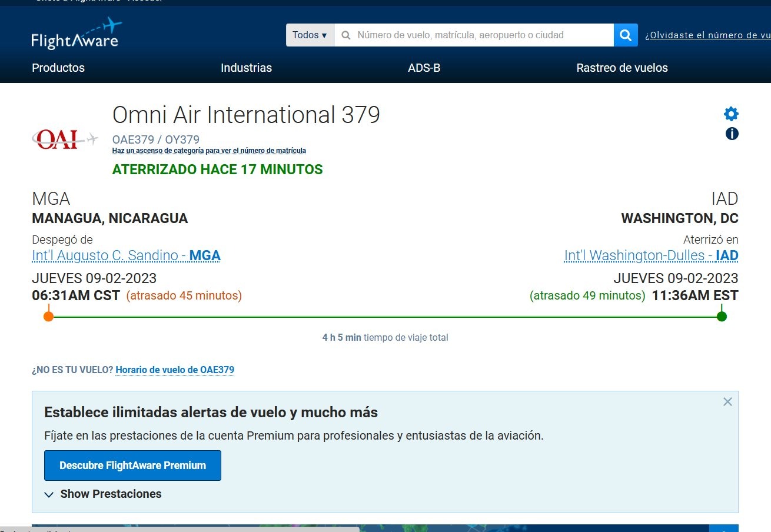Open the Rastreo de vuelos menu
This screenshot has height=532, width=771.
point(622,68)
